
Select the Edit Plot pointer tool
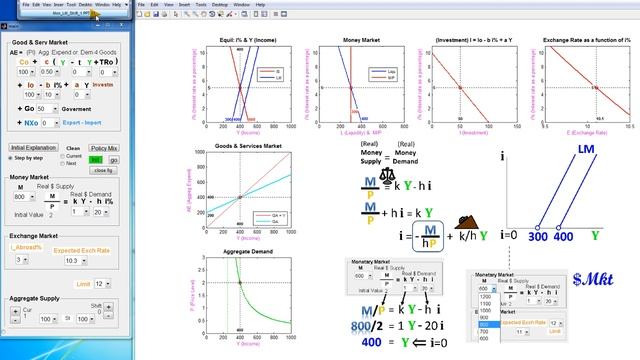tap(176, 14)
